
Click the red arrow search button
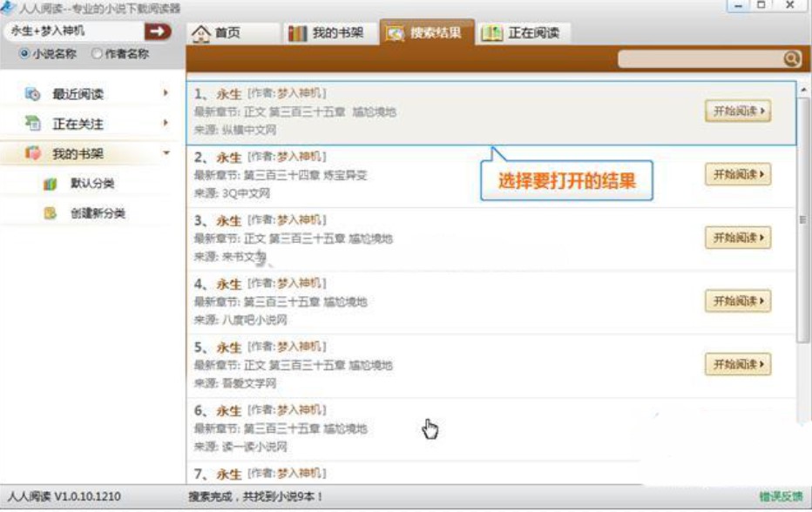[x=158, y=31]
